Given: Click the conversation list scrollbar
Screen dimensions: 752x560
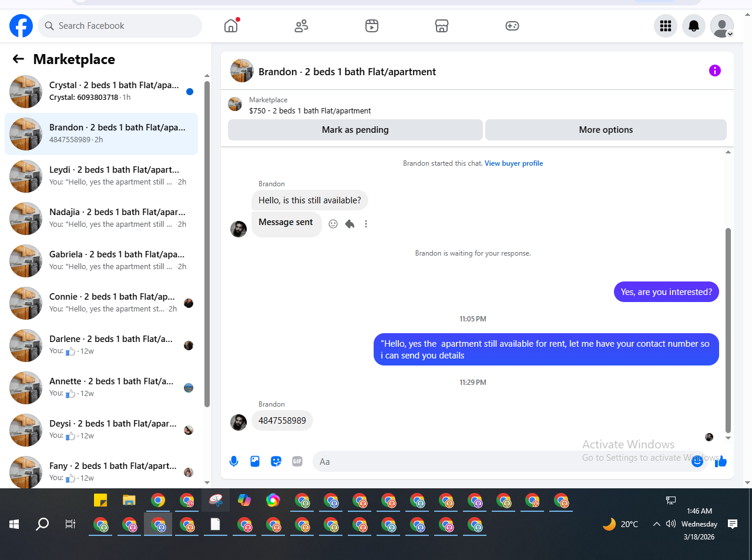Looking at the screenshot, I should [207, 243].
